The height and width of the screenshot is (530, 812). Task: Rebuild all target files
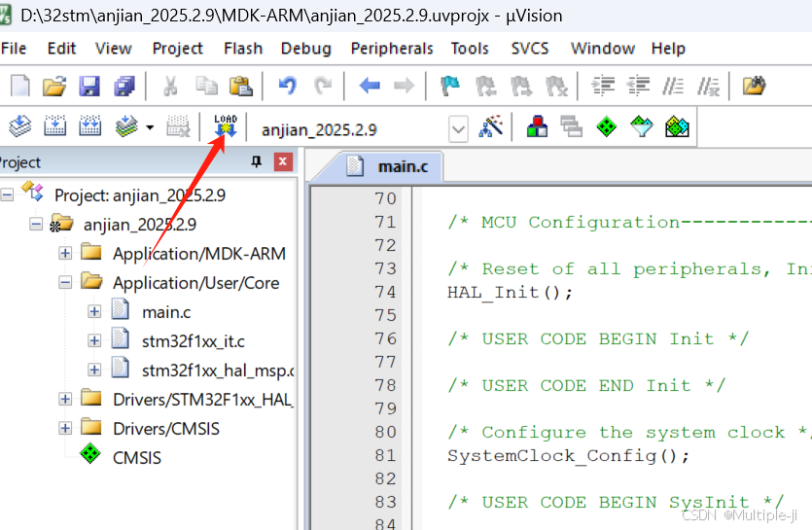click(90, 126)
